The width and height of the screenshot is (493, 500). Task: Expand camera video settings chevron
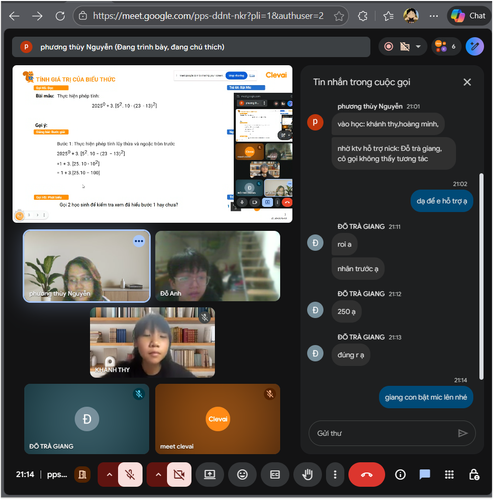[x=158, y=475]
